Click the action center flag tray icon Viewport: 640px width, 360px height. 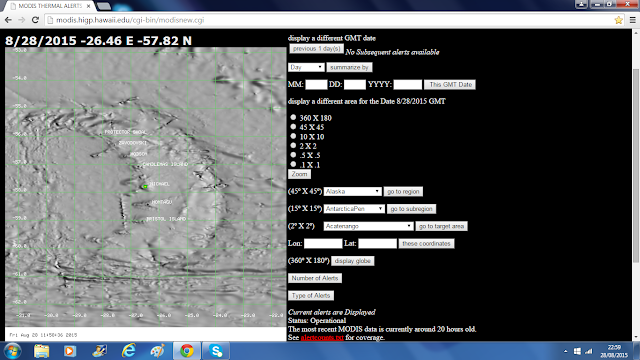click(577, 351)
